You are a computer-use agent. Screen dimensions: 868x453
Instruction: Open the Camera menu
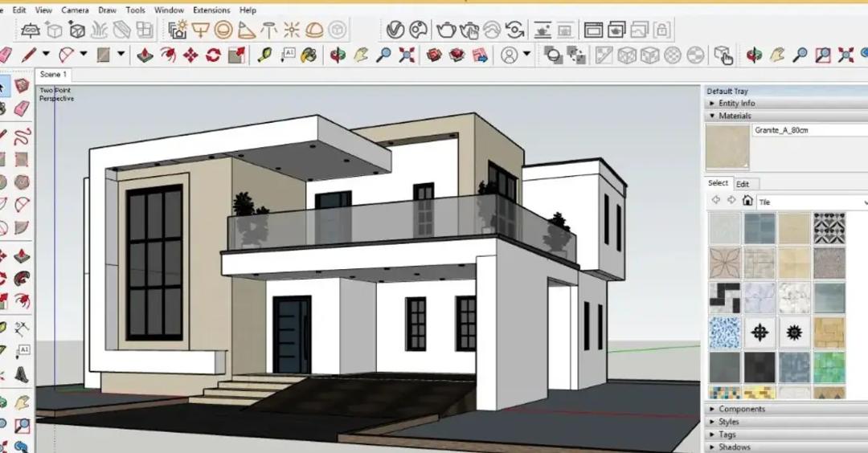pyautogui.click(x=75, y=10)
